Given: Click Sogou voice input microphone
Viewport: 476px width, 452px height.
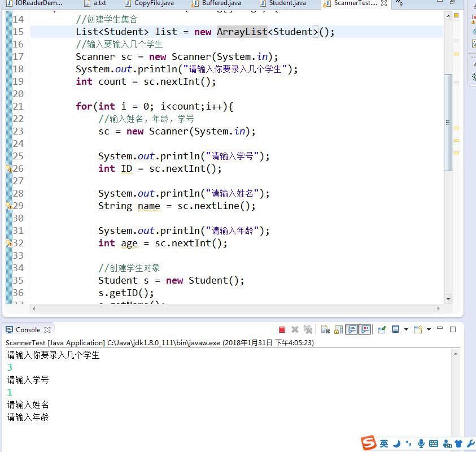Looking at the screenshot, I should click(x=421, y=444).
